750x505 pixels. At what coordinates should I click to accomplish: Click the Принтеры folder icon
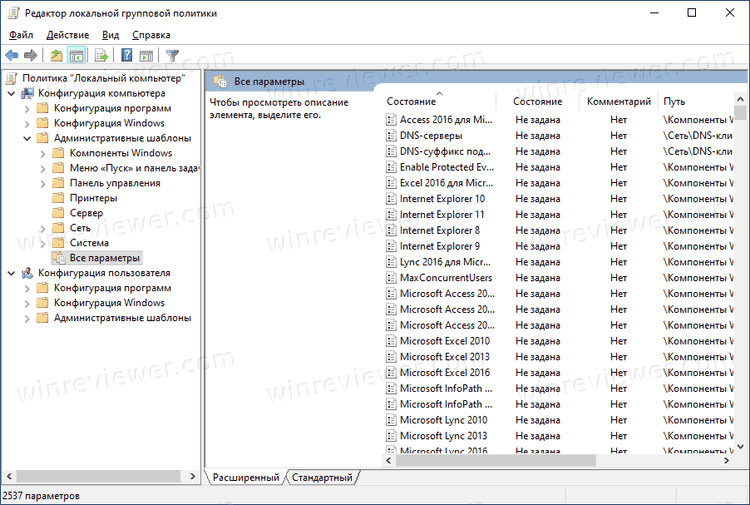[58, 198]
